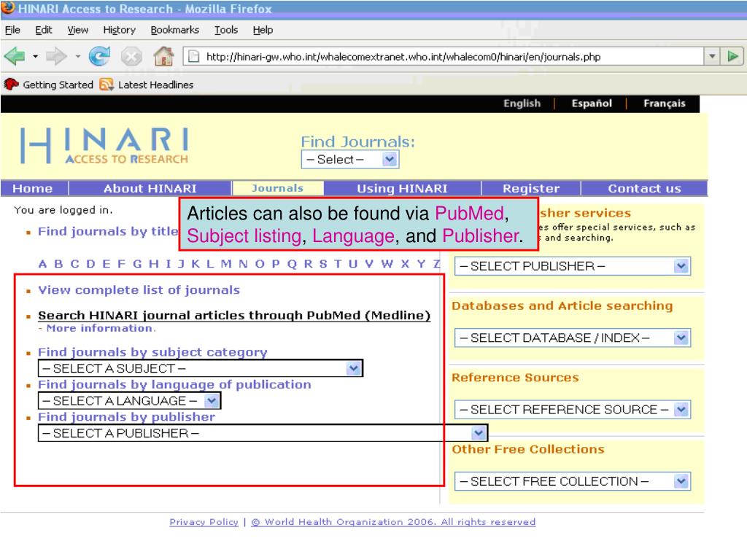Open the back history dropdown arrow

35,57
